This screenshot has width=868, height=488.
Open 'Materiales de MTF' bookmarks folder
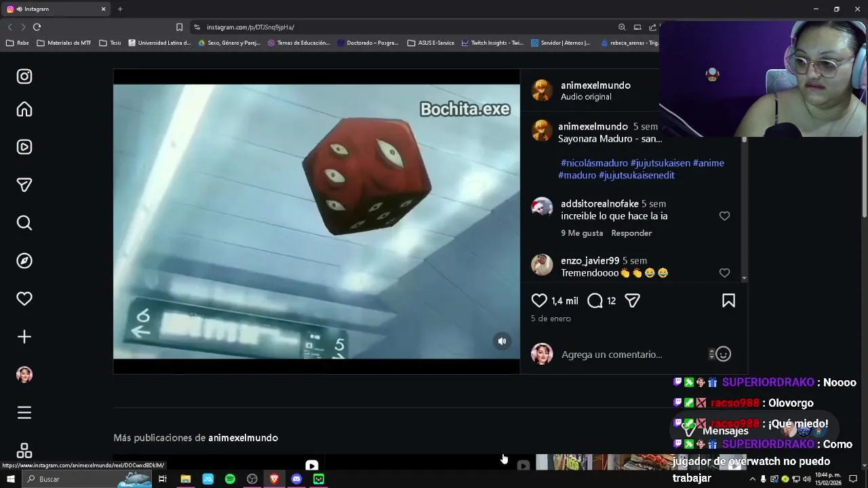[x=64, y=43]
